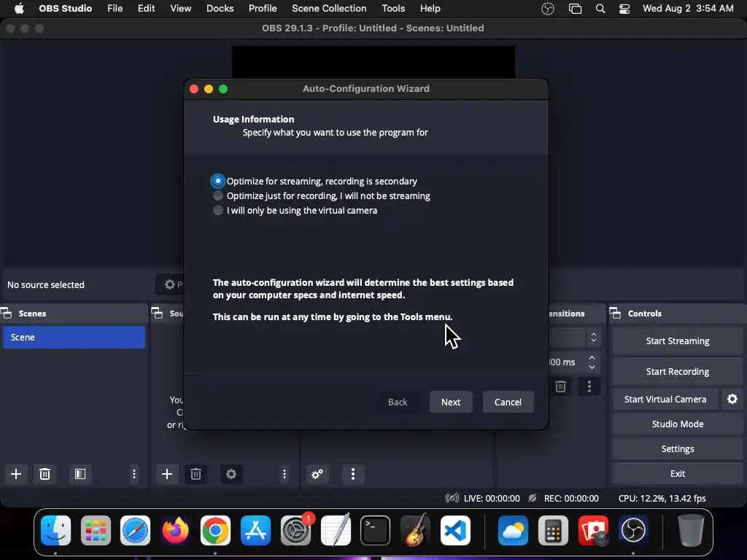Open Settings from Controls dock
747x560 pixels.
point(678,448)
